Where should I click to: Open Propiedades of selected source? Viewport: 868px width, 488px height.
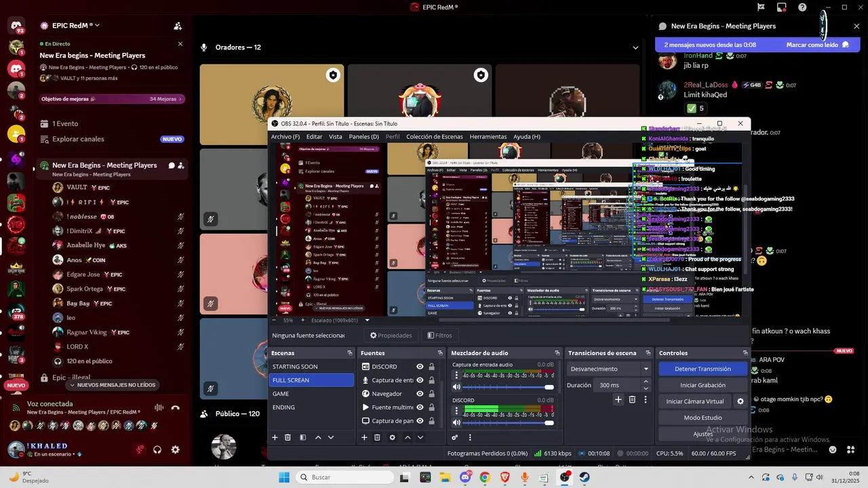pos(391,335)
